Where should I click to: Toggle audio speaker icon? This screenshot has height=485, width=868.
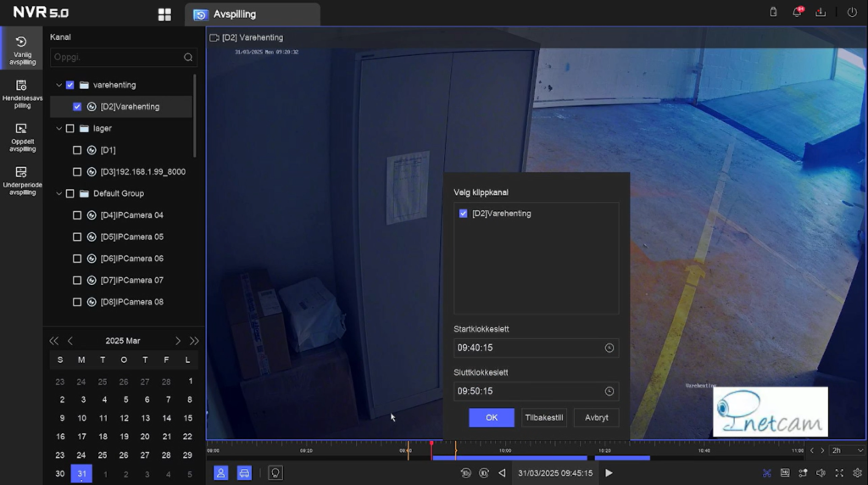821,473
